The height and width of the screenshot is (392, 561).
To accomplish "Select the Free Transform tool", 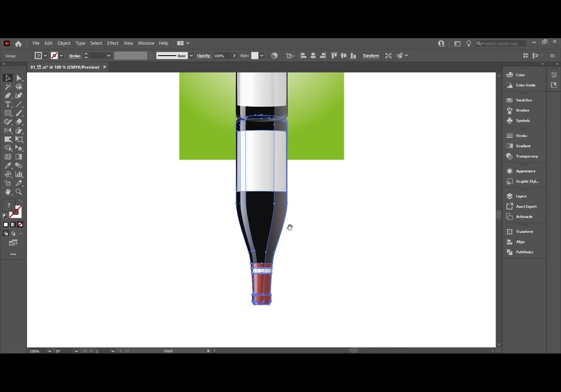I will click(19, 139).
